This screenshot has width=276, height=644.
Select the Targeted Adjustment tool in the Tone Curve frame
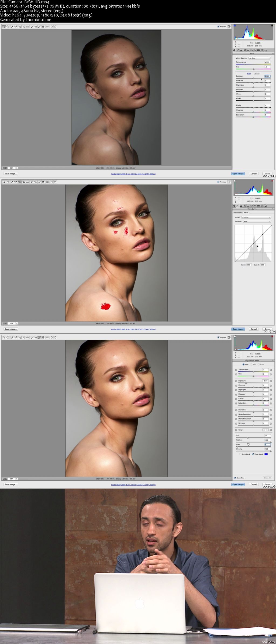[20, 182]
